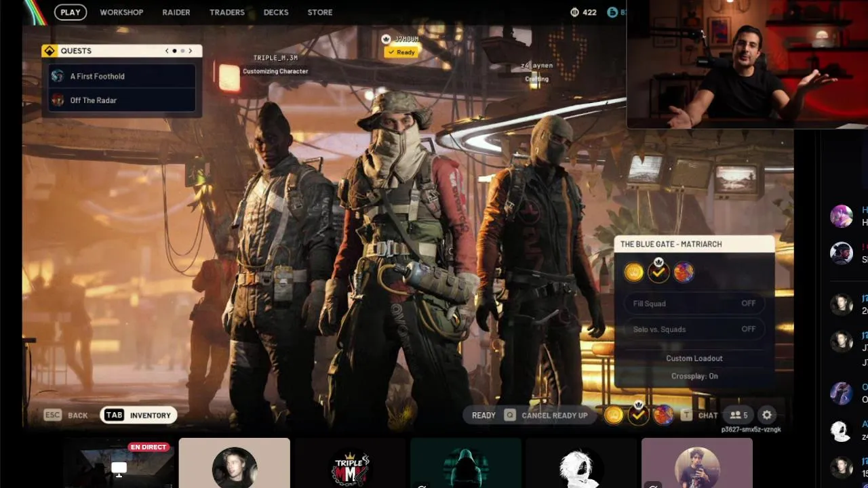The image size is (868, 488).
Task: Open the STORE tab
Action: [320, 12]
